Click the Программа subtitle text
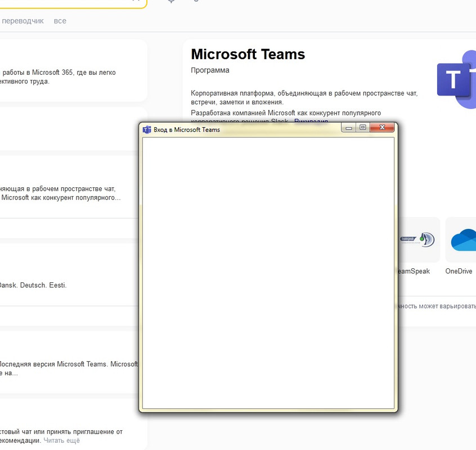 click(210, 70)
